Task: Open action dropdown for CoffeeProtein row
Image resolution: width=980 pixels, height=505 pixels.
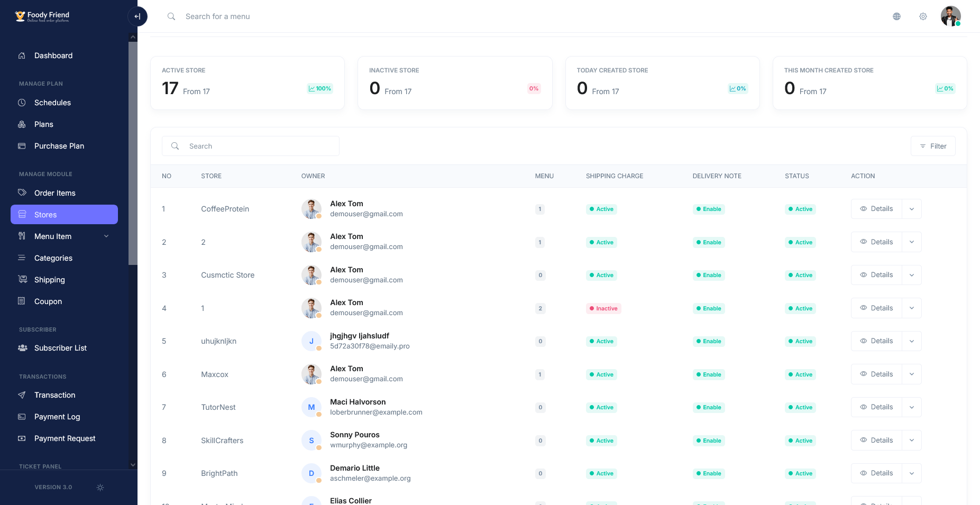Action: tap(912, 209)
